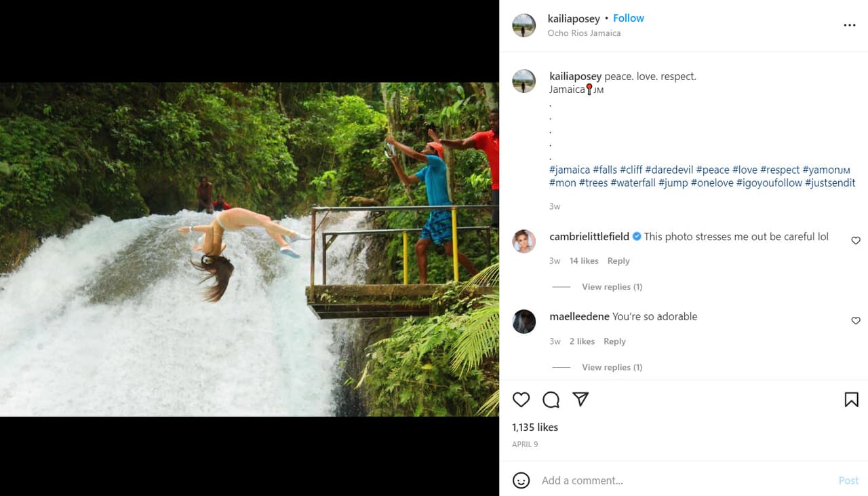The width and height of the screenshot is (868, 496).
Task: Reply to cambrielittlefield's comment
Action: 618,261
